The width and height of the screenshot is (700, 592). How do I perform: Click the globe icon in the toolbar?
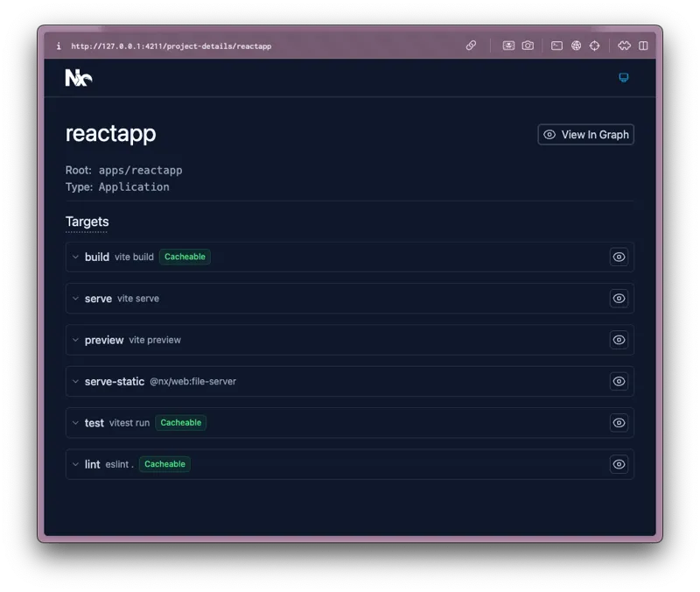tap(576, 46)
